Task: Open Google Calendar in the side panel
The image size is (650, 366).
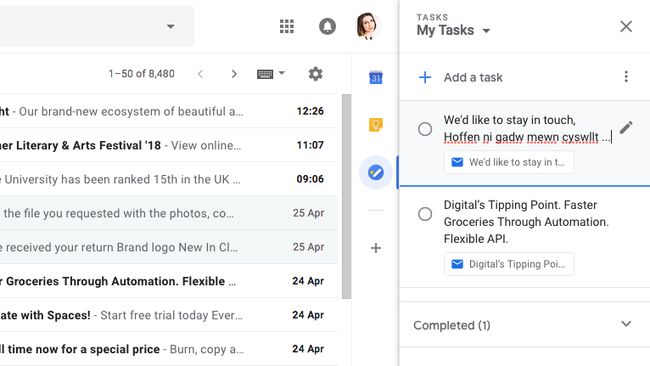Action: coord(376,77)
